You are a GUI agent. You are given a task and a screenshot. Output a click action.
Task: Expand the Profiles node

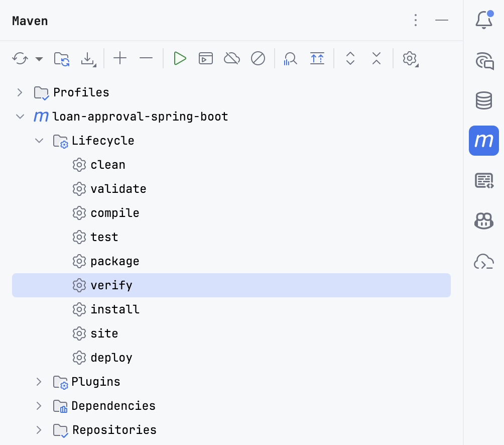(20, 92)
